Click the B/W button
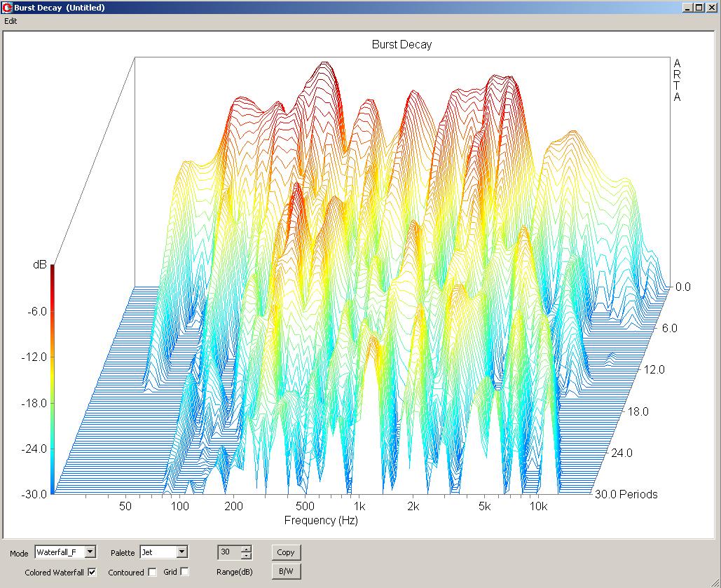This screenshot has height=588, width=721. 286,571
